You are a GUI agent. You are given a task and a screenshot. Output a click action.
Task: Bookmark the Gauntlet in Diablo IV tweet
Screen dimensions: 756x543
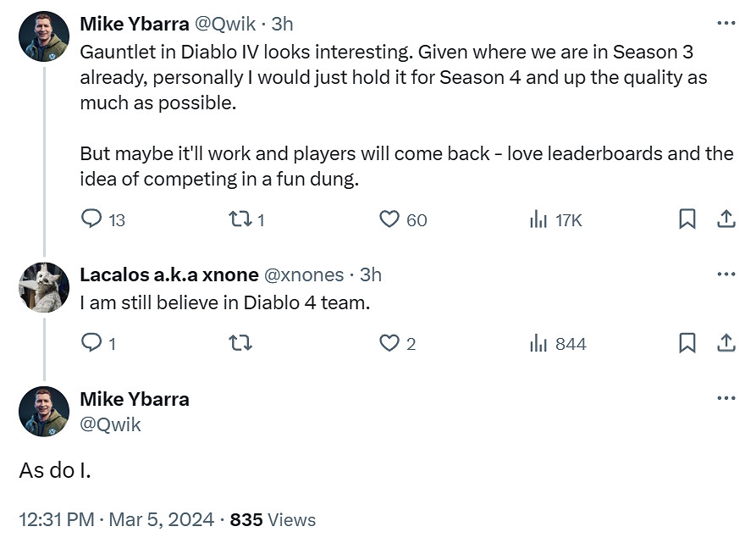coord(687,219)
